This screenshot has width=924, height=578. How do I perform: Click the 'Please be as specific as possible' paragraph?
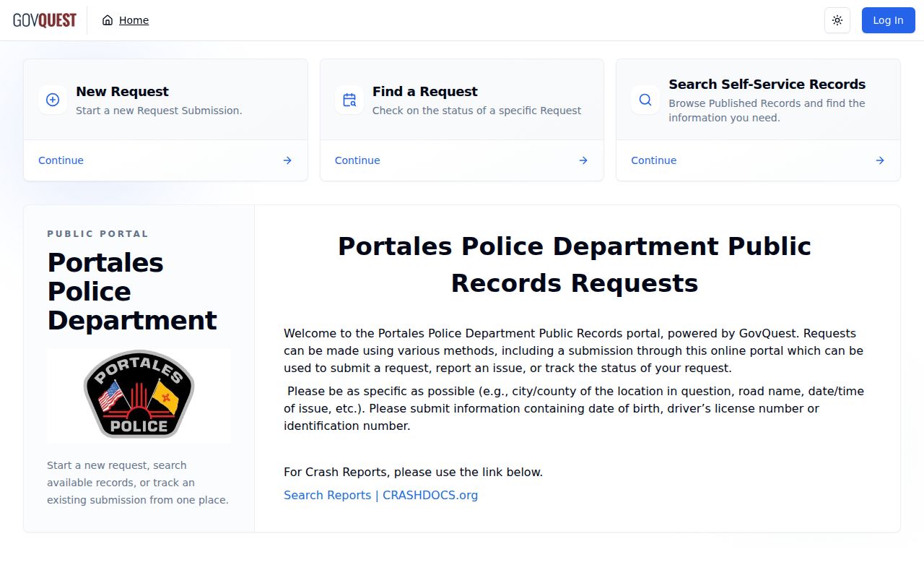(574, 408)
